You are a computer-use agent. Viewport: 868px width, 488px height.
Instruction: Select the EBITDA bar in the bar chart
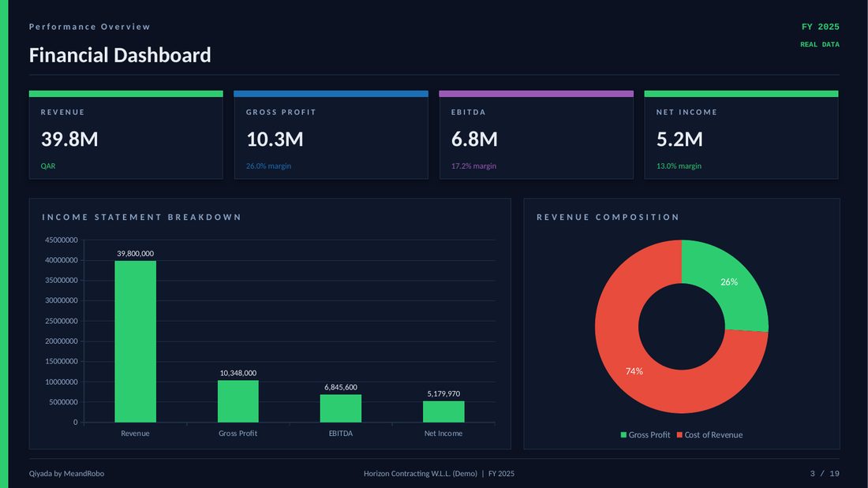[340, 408]
